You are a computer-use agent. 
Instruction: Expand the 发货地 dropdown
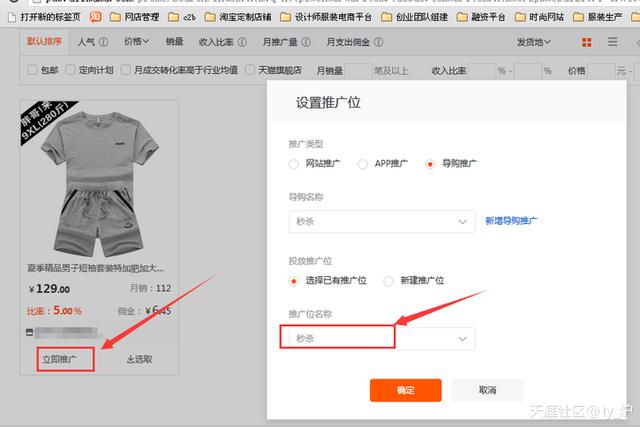click(x=533, y=42)
